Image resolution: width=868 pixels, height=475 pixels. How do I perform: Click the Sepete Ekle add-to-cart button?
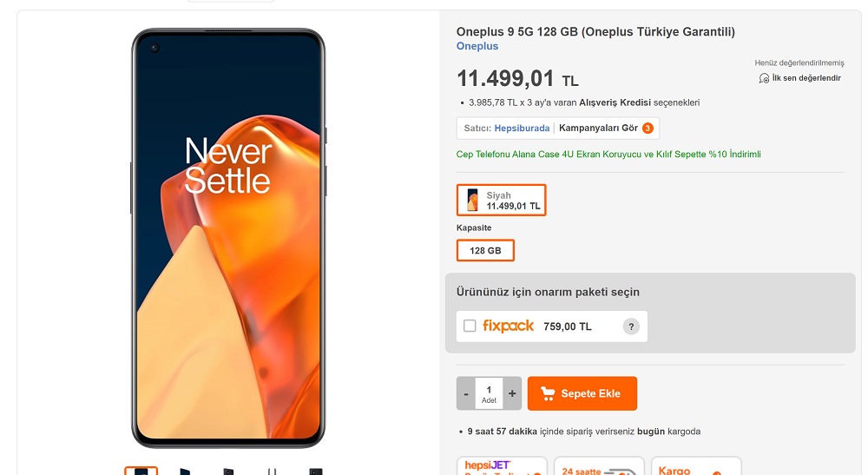(x=582, y=393)
